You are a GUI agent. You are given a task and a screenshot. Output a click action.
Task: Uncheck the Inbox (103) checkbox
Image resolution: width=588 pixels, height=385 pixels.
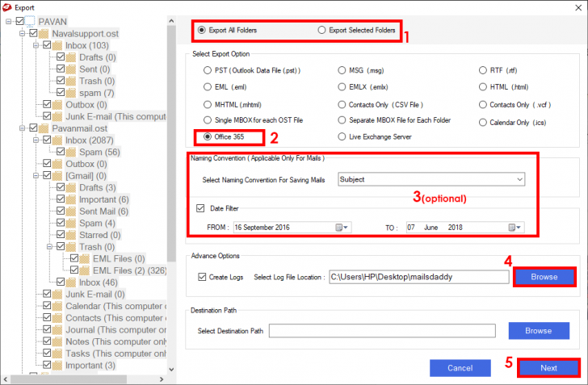(x=47, y=45)
